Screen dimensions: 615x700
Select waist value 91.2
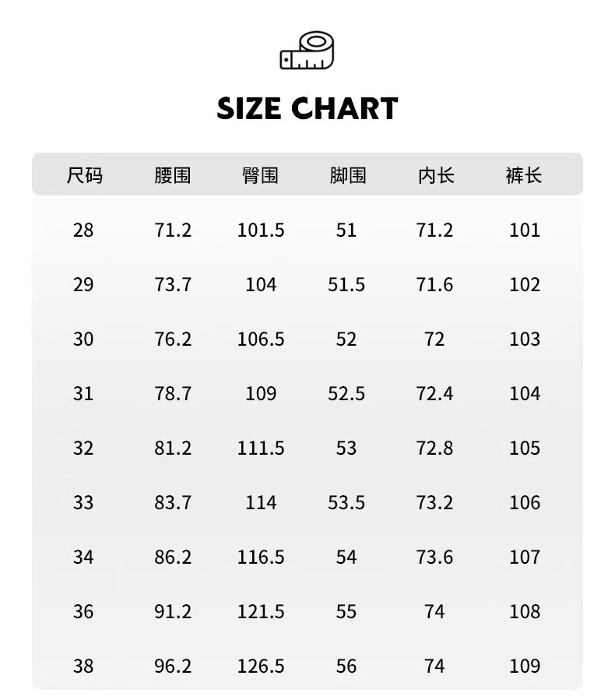click(172, 612)
